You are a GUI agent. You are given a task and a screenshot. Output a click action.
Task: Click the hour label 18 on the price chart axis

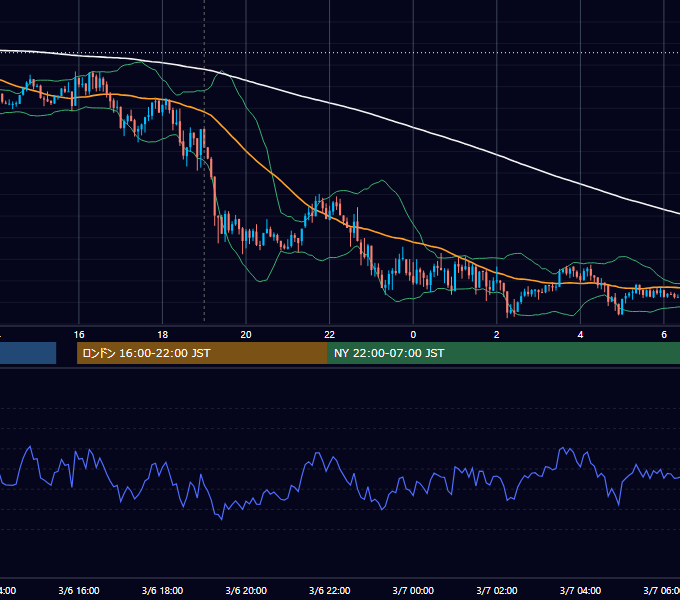click(162, 334)
